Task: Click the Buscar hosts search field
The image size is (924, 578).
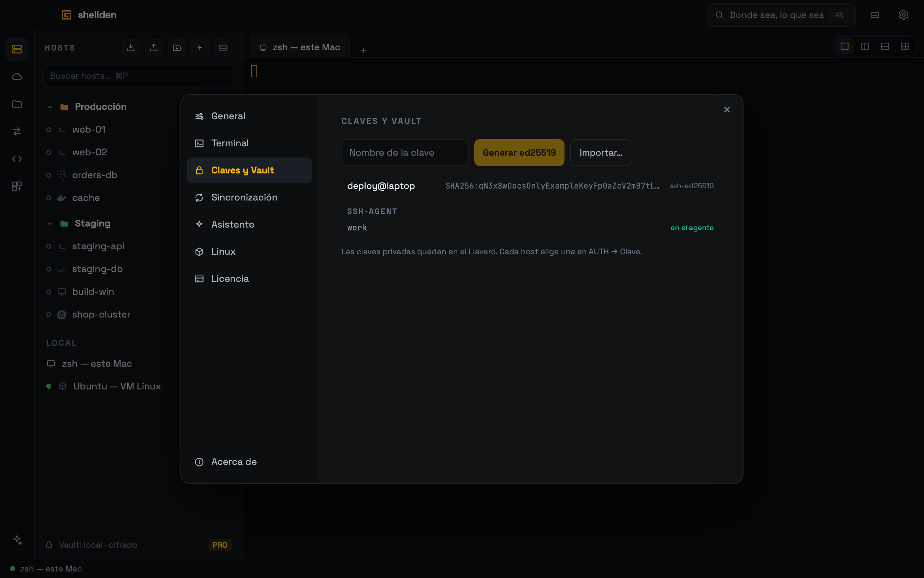Action: [138, 76]
